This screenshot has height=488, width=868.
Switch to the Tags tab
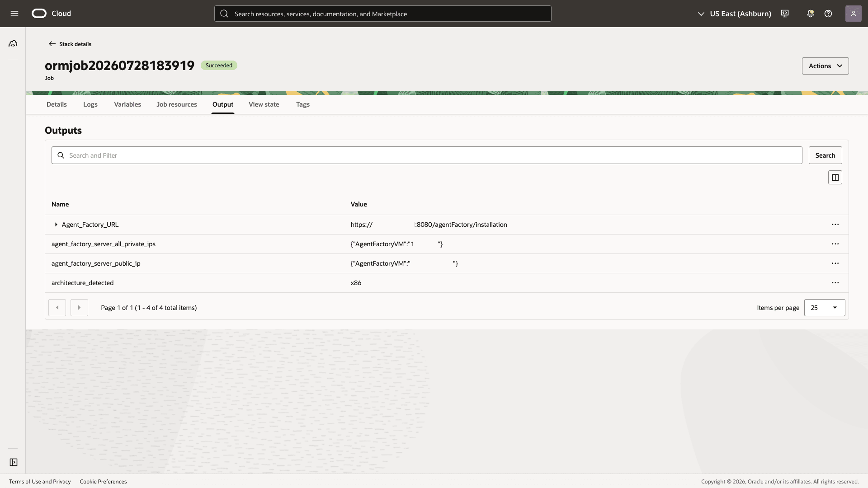[x=303, y=104]
